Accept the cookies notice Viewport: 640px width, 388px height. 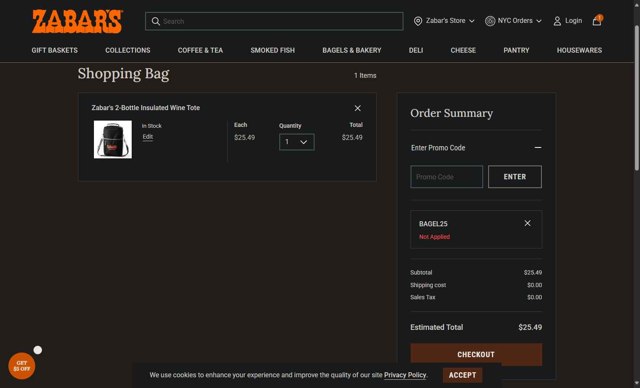pyautogui.click(x=462, y=375)
